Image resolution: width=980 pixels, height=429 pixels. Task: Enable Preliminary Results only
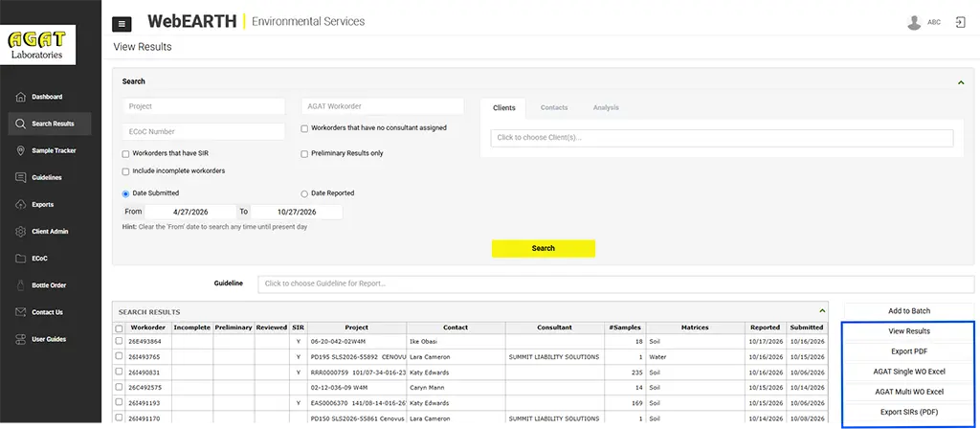pos(304,154)
